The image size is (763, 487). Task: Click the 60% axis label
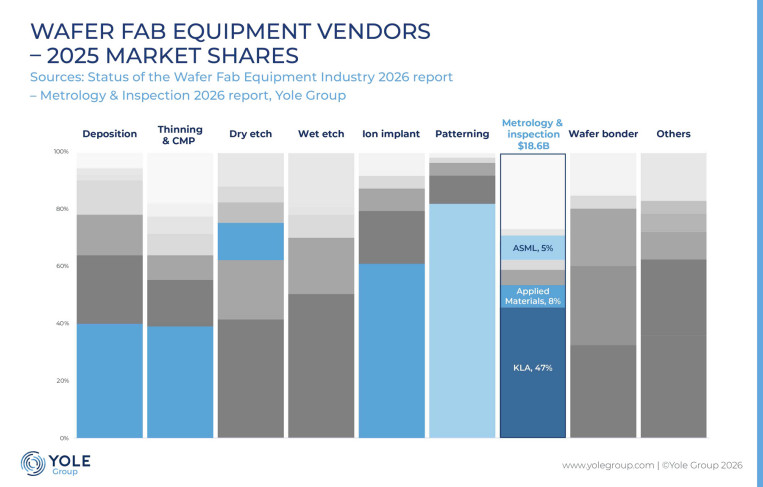coord(62,266)
